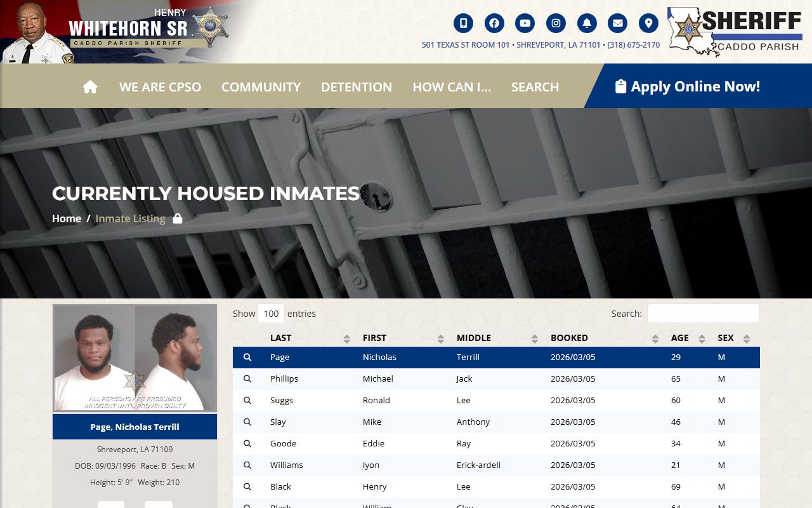View details magnifier for Suggs row
Screen dimensions: 812x508
point(247,401)
